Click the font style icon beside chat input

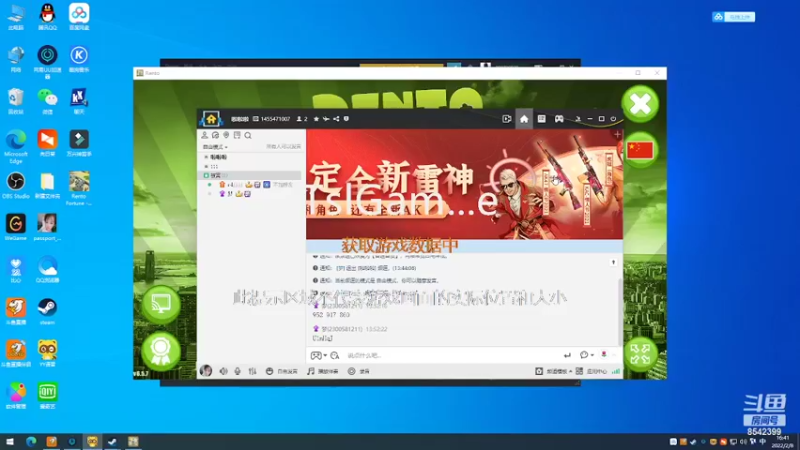coord(335,356)
